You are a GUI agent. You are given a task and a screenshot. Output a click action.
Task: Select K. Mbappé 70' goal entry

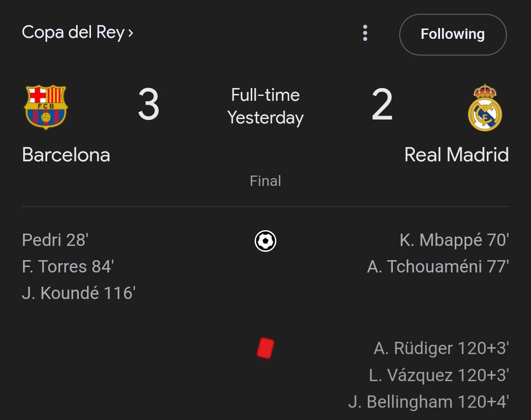454,240
